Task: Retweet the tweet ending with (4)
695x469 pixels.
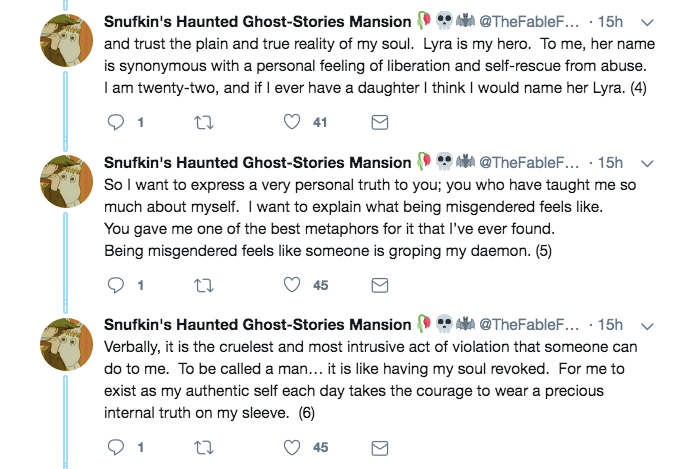Action: 203,123
